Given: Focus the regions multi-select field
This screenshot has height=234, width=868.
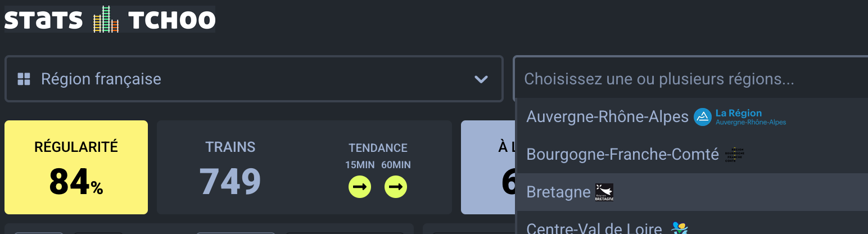Looking at the screenshot, I should click(x=675, y=79).
